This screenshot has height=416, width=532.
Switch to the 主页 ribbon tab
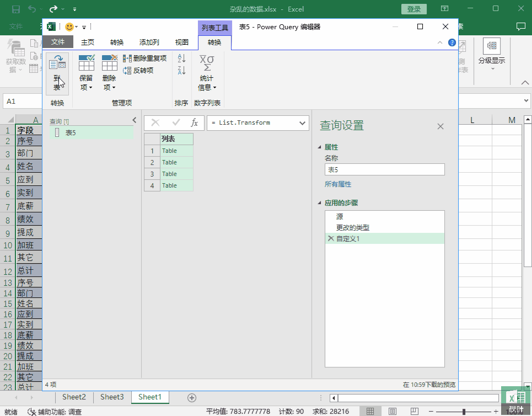click(88, 42)
